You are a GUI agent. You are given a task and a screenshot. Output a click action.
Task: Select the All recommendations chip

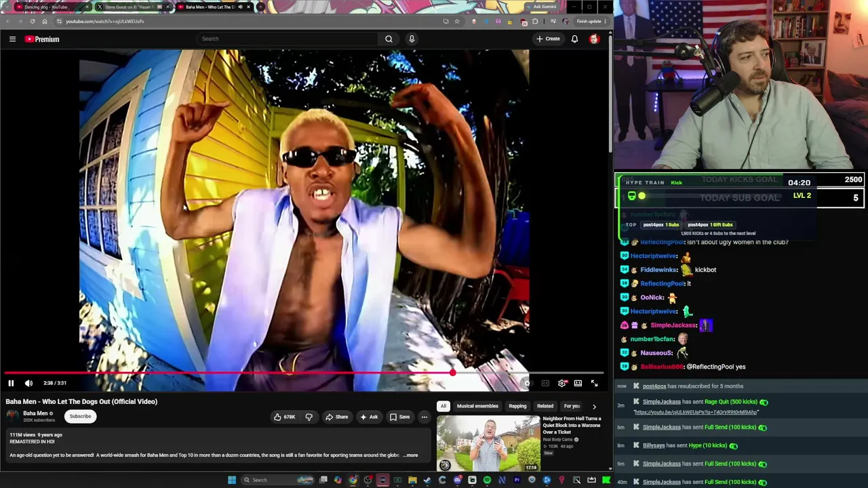(443, 406)
